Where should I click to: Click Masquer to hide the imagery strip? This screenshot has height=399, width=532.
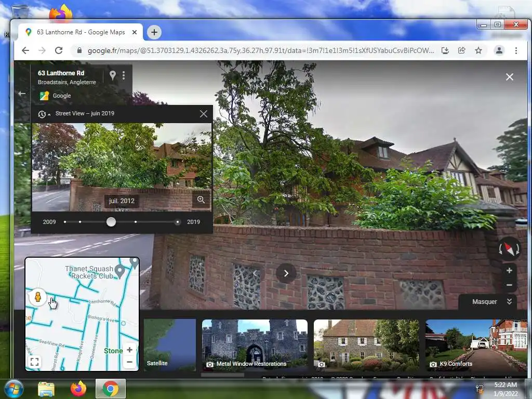pos(485,302)
